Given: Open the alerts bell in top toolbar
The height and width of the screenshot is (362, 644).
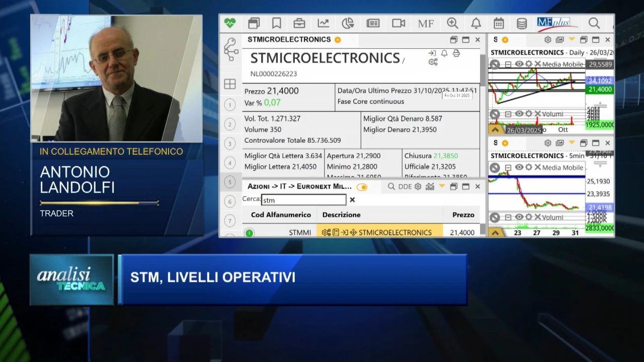Looking at the screenshot, I should pos(476,23).
